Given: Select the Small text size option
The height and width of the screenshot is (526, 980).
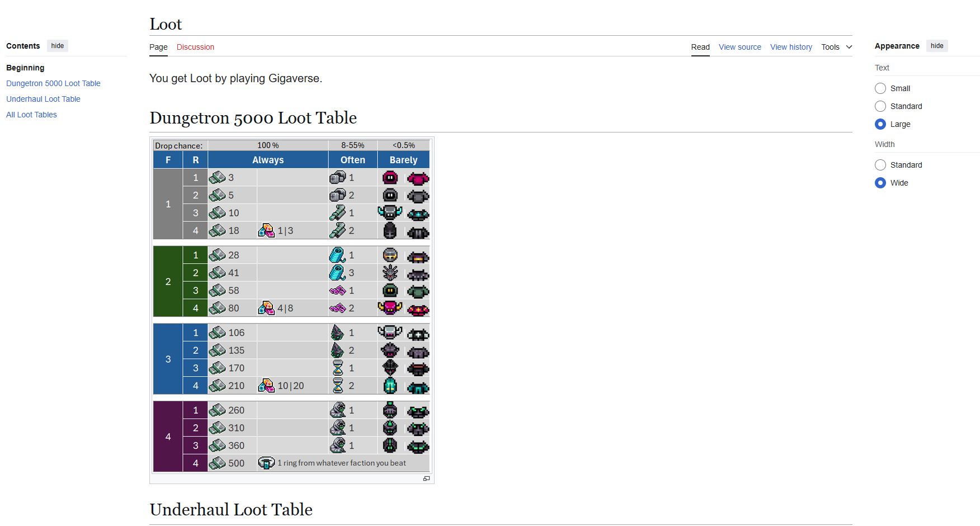Looking at the screenshot, I should point(880,88).
